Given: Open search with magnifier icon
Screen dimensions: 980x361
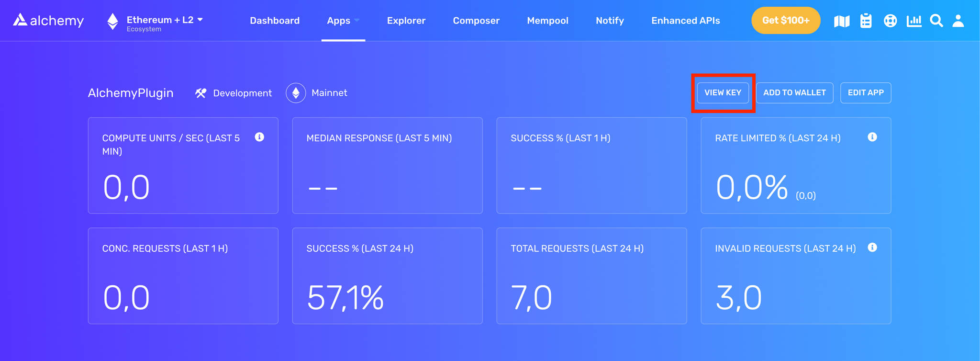Looking at the screenshot, I should tap(936, 21).
